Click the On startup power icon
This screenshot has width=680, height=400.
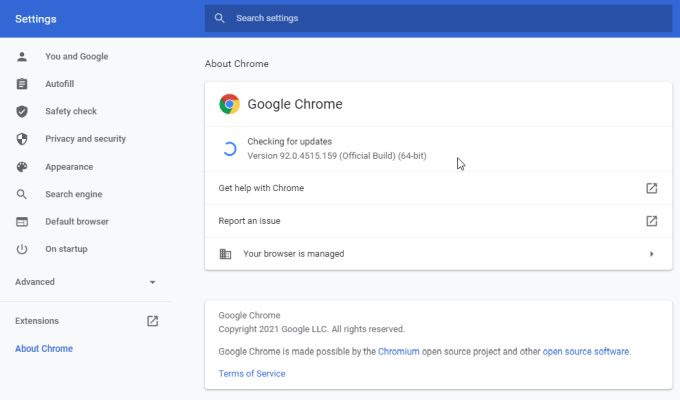(x=22, y=249)
